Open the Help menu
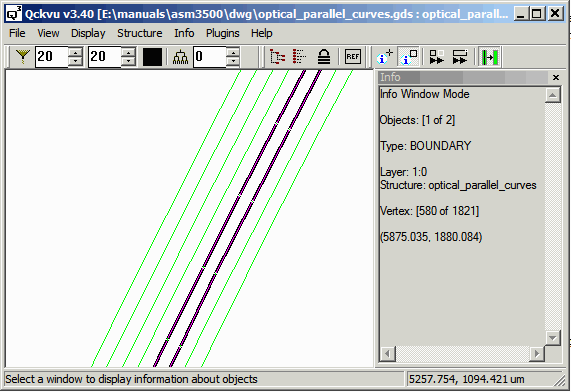 (x=261, y=33)
